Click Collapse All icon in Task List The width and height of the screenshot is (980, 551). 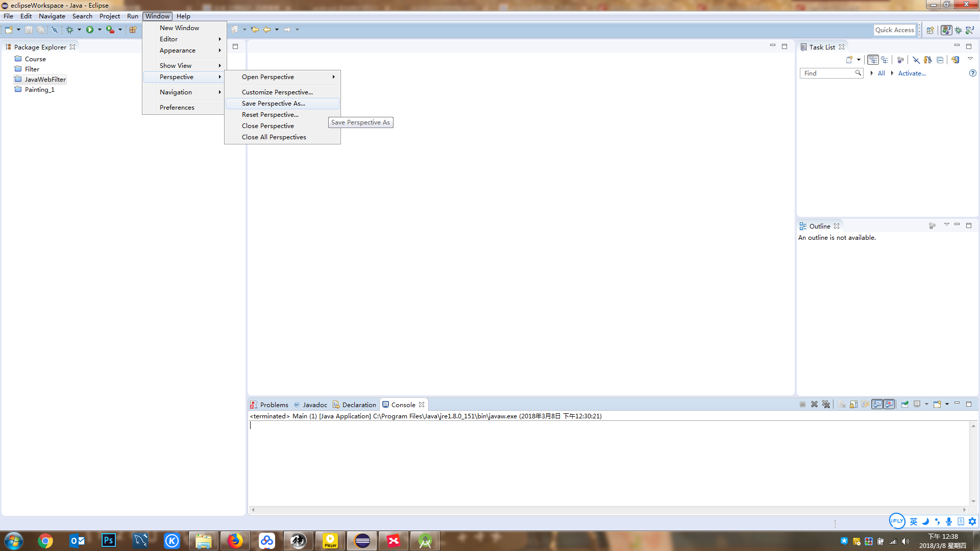940,60
